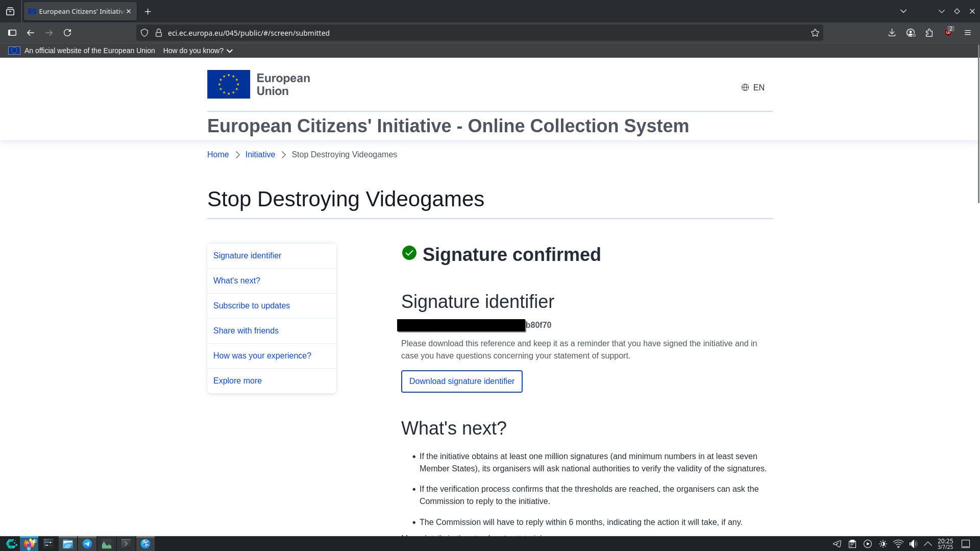The width and height of the screenshot is (980, 551).
Task: Open the clock showing 20:25
Action: pyautogui.click(x=945, y=544)
